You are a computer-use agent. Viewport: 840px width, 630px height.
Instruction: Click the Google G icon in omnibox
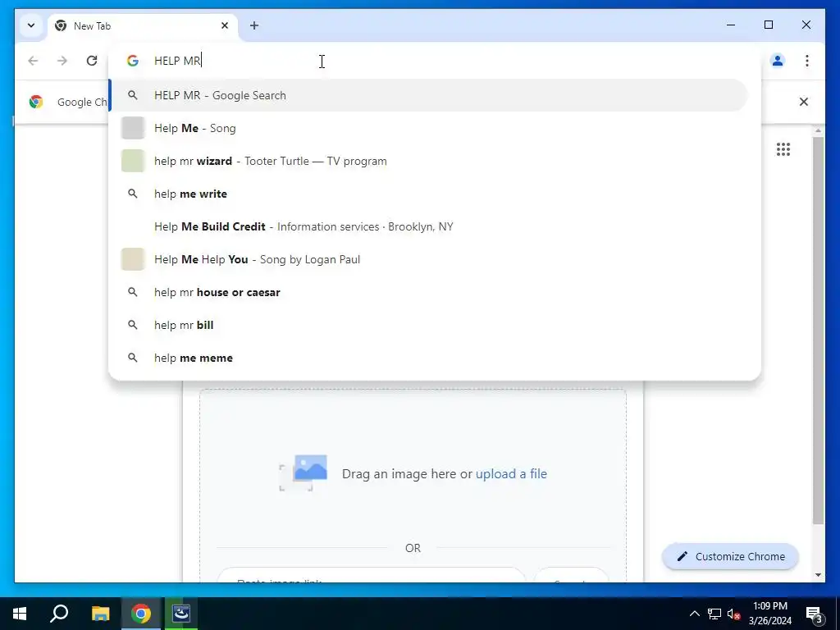click(133, 61)
